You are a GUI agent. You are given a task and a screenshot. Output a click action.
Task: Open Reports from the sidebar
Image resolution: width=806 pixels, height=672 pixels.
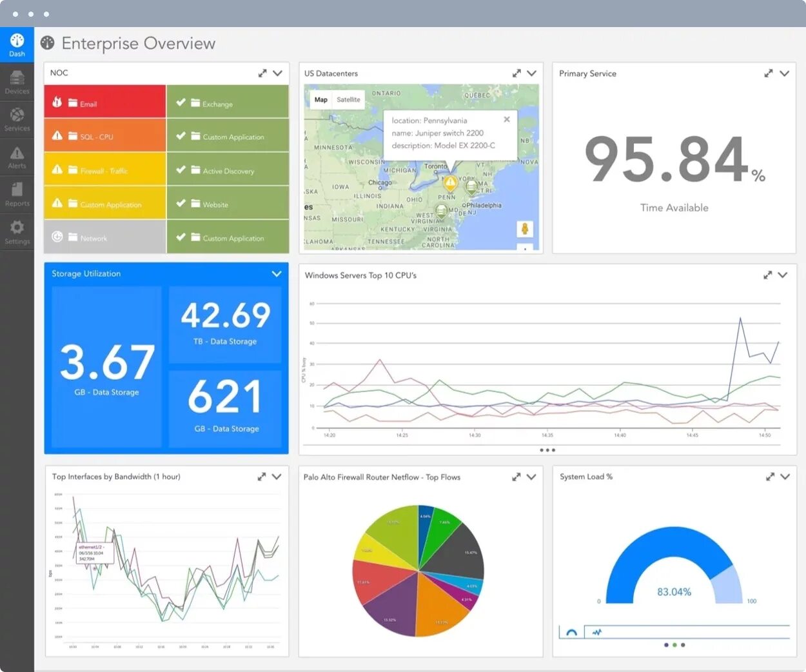coord(17,194)
